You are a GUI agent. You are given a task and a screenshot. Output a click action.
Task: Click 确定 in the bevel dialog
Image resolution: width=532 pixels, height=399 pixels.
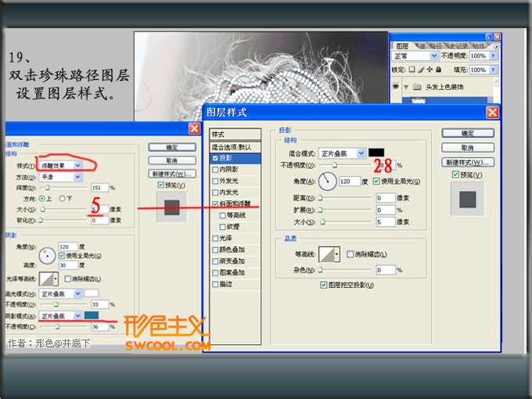point(172,147)
